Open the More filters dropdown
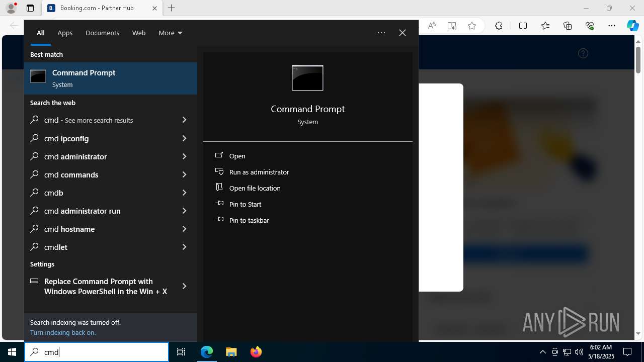Viewport: 644px width, 362px height. [170, 33]
